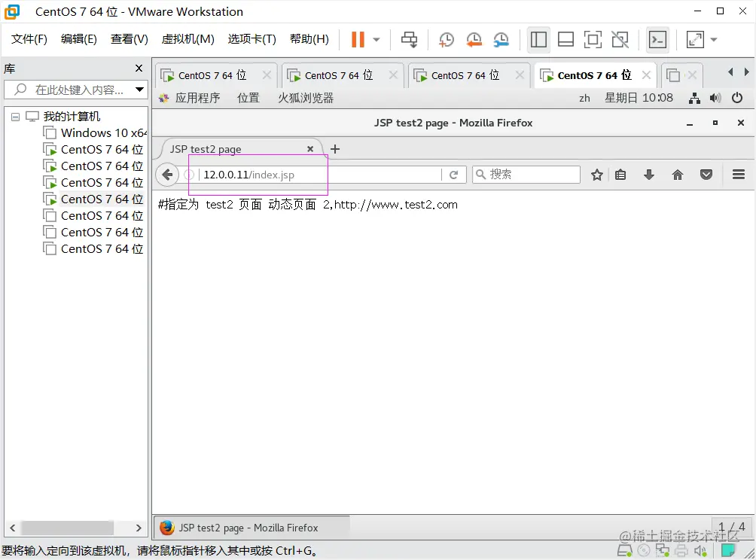The width and height of the screenshot is (756, 560).
Task: Show Firefox bookmarks list
Action: tap(620, 175)
